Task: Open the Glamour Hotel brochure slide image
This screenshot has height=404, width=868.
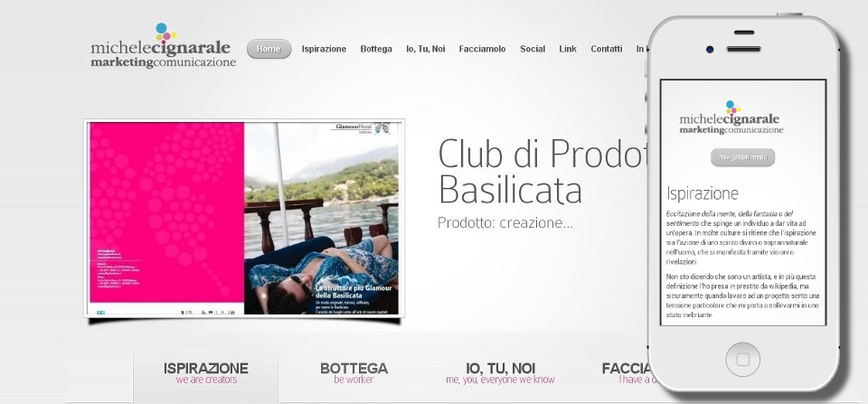Action: pos(244,218)
